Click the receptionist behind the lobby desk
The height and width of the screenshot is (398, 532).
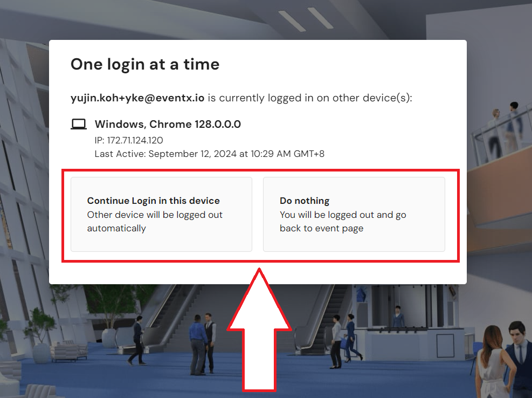coord(398,317)
